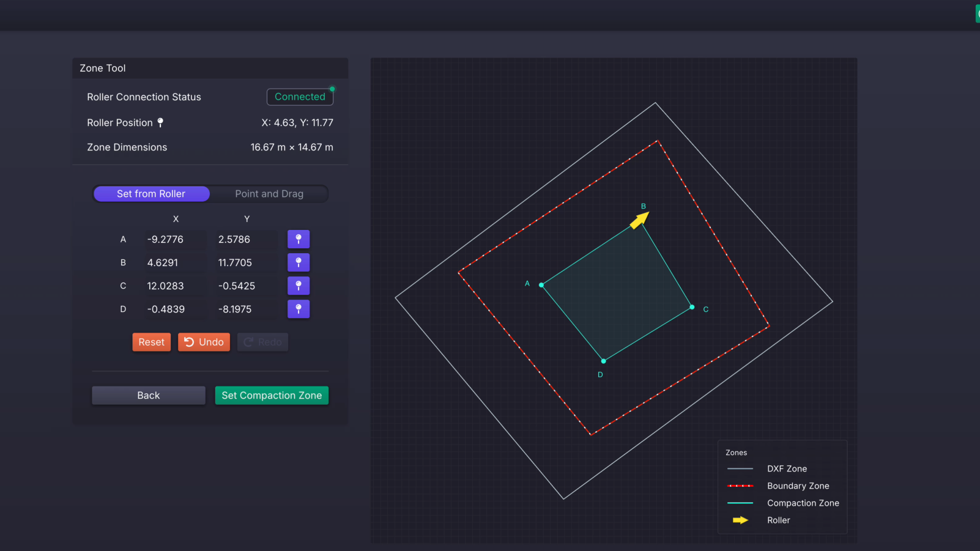Click the Connected status badge

[300, 97]
